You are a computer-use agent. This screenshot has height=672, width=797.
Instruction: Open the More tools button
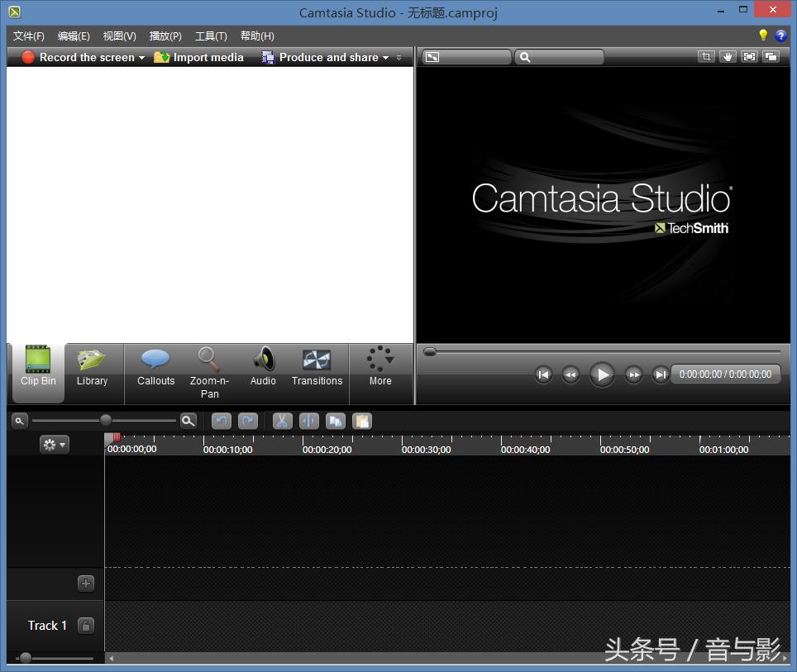pyautogui.click(x=380, y=367)
